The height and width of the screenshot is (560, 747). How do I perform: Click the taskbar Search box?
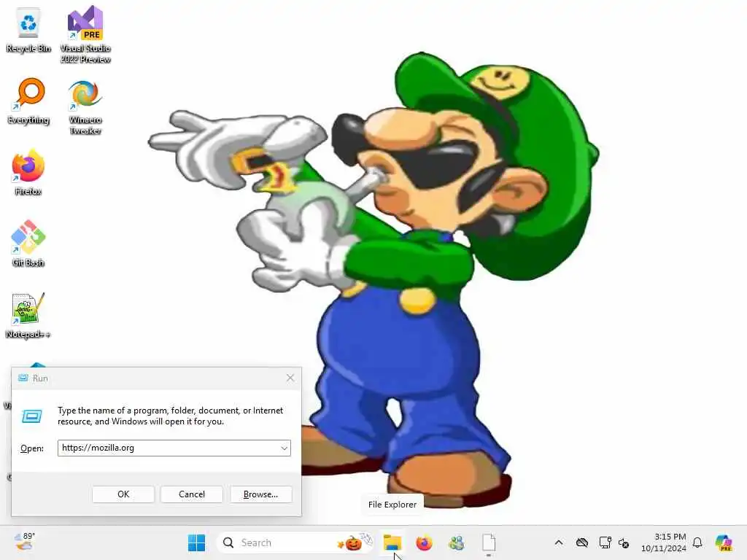295,542
